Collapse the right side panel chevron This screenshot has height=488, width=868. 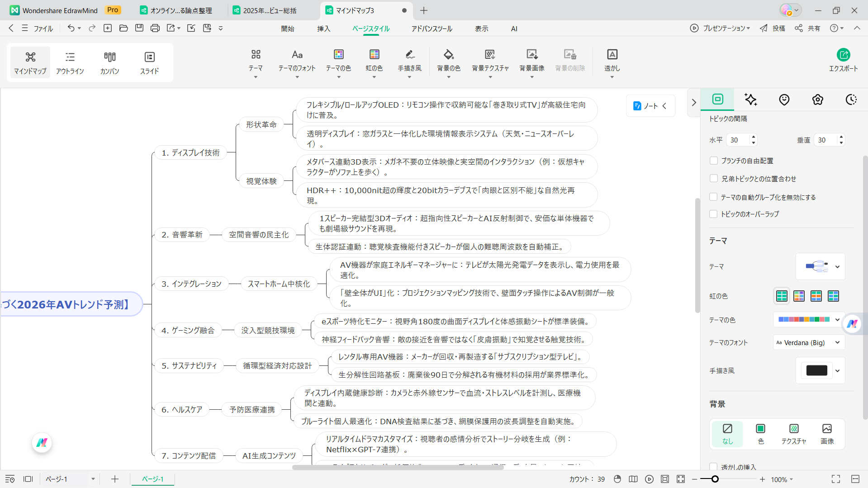tap(694, 103)
